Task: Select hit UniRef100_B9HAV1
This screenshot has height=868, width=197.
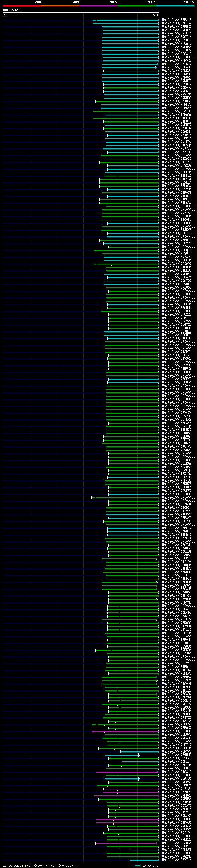Action: coord(176,30)
